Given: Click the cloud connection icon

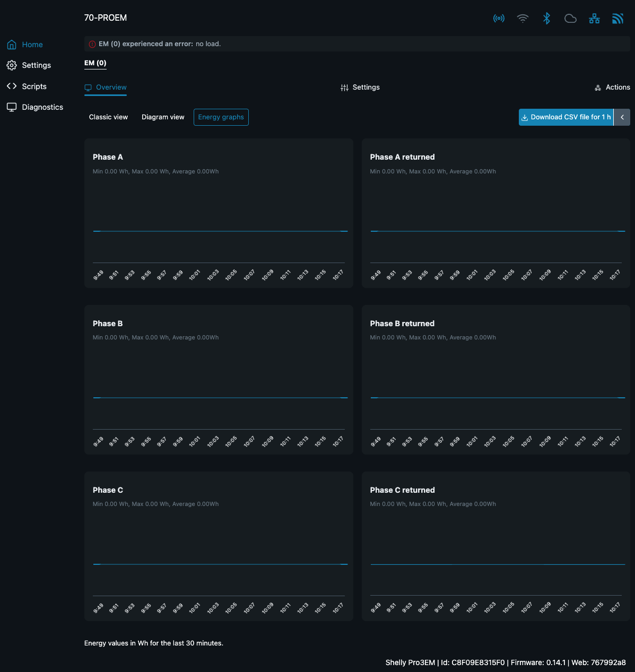Looking at the screenshot, I should (570, 19).
